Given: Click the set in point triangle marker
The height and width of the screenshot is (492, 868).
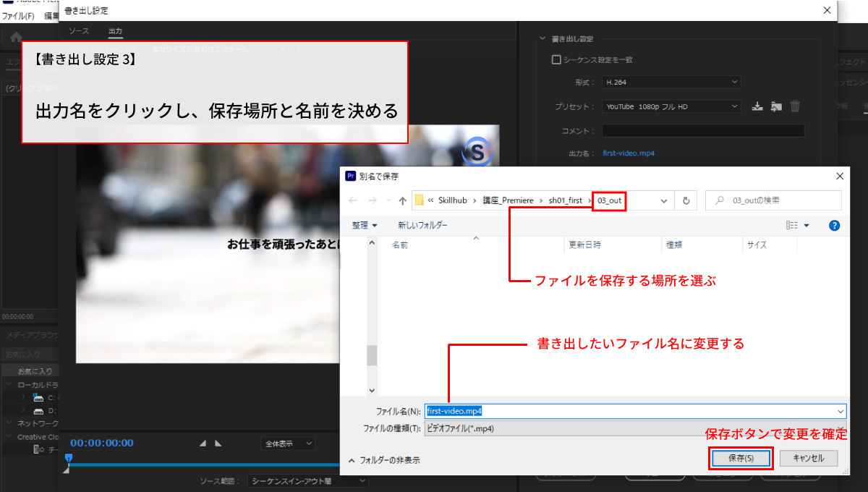Looking at the screenshot, I should coord(203,444).
